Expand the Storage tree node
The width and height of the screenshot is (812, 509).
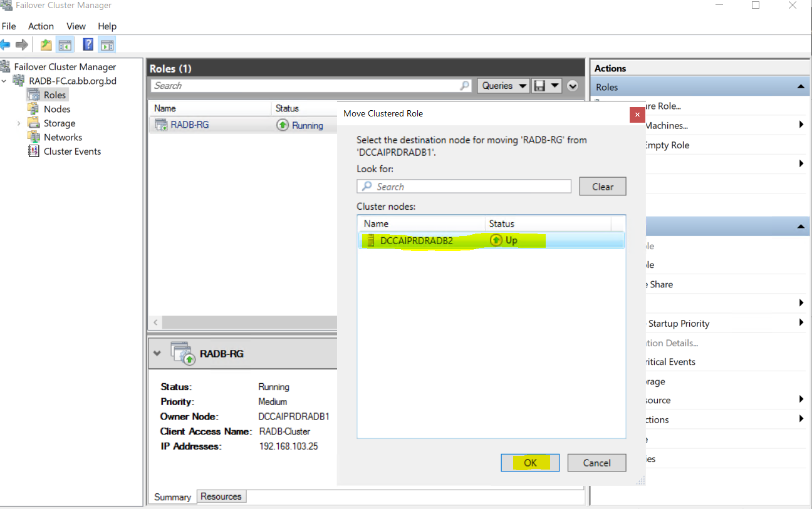pos(19,123)
